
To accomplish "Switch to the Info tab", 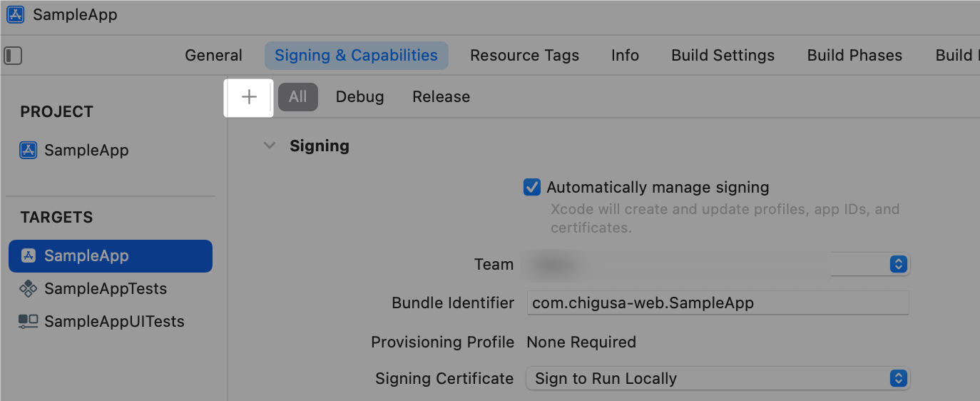I will point(625,56).
